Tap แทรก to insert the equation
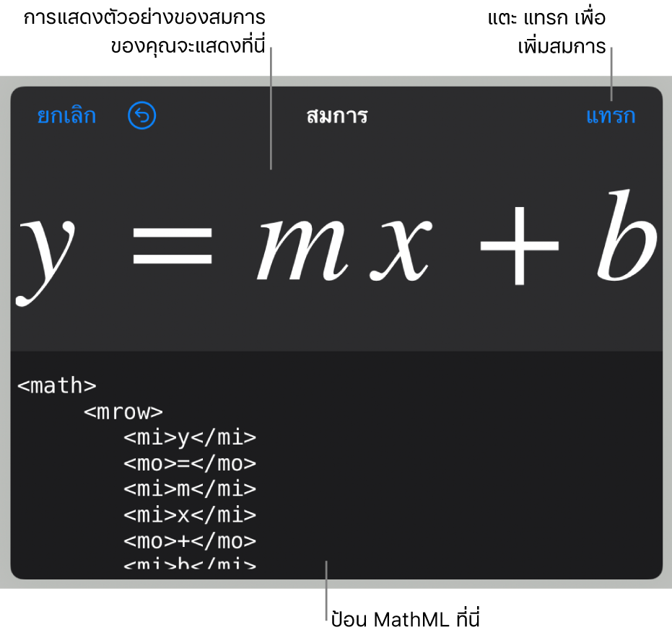This screenshot has width=672, height=635. coord(611,116)
